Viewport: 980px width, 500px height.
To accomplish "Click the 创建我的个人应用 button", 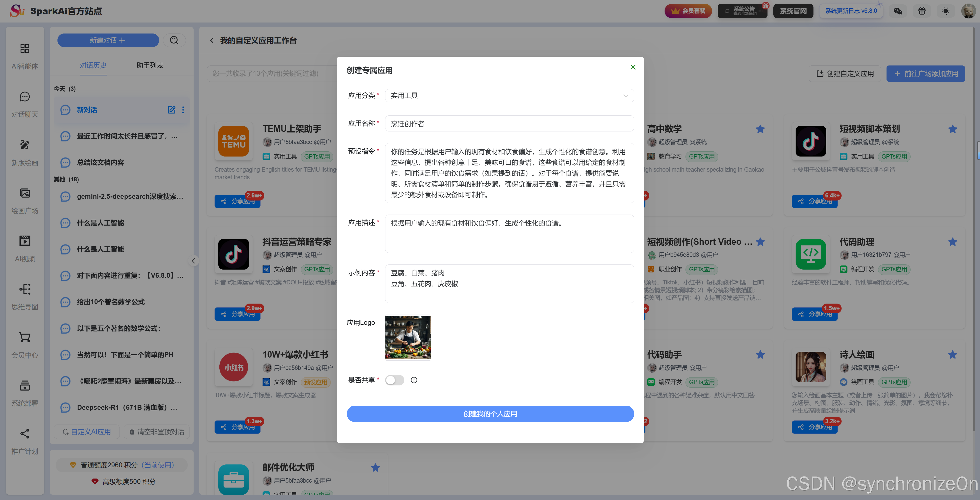I will pyautogui.click(x=490, y=414).
